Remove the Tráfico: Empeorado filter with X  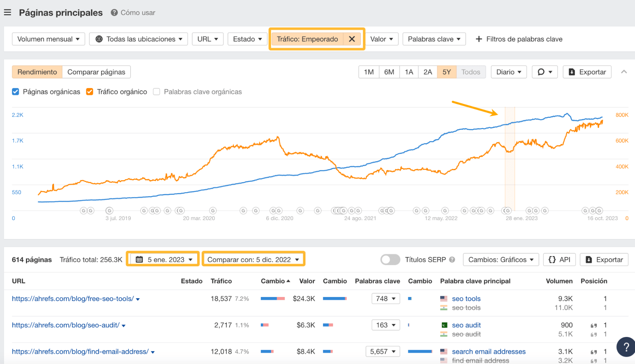tap(352, 39)
